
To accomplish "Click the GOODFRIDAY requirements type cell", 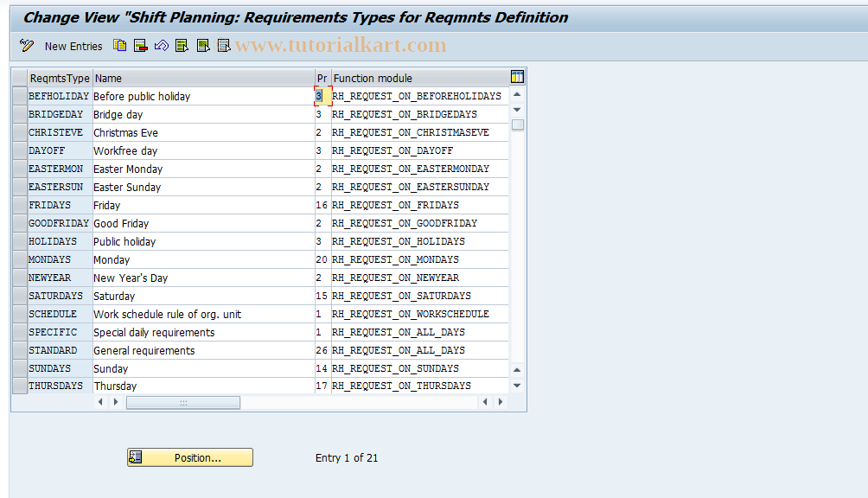I will (x=60, y=223).
